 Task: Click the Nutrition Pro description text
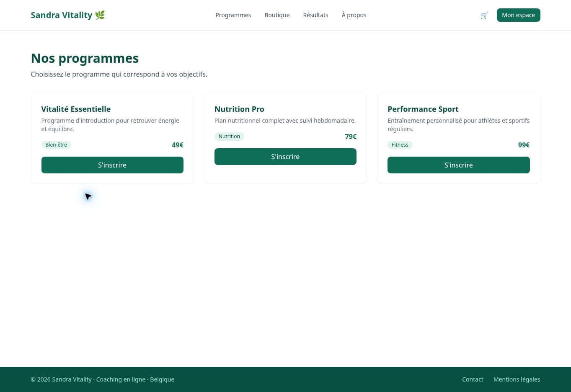pos(285,121)
